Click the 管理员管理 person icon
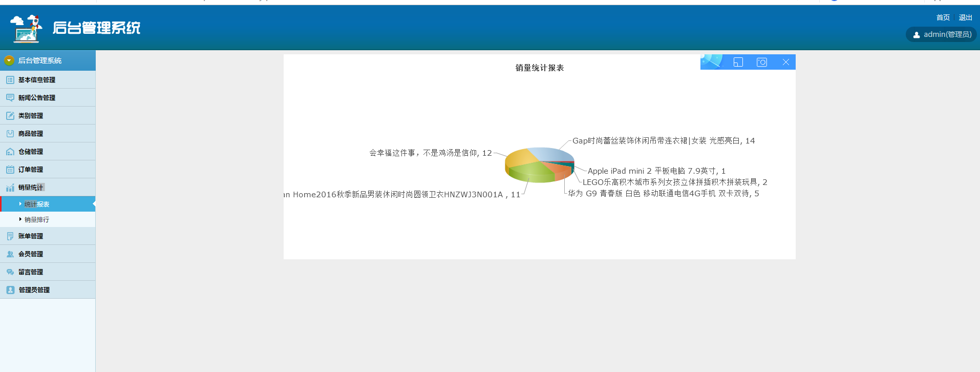The width and height of the screenshot is (980, 372). click(x=10, y=290)
